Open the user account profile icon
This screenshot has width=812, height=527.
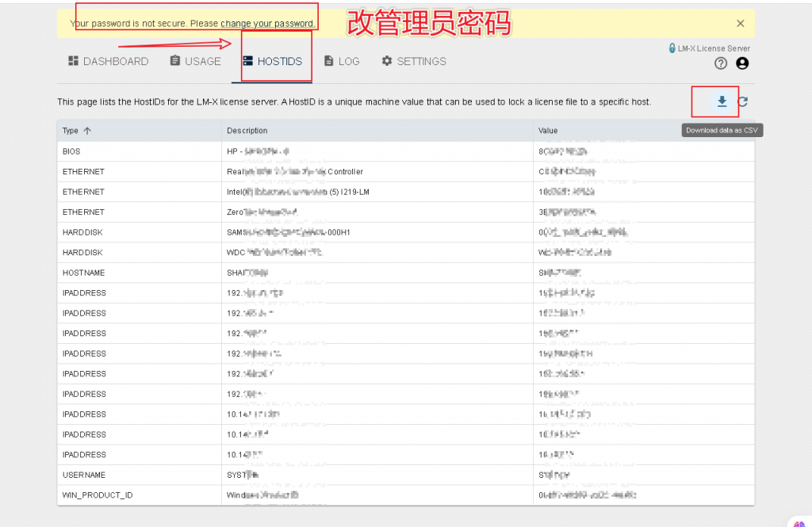(x=742, y=63)
